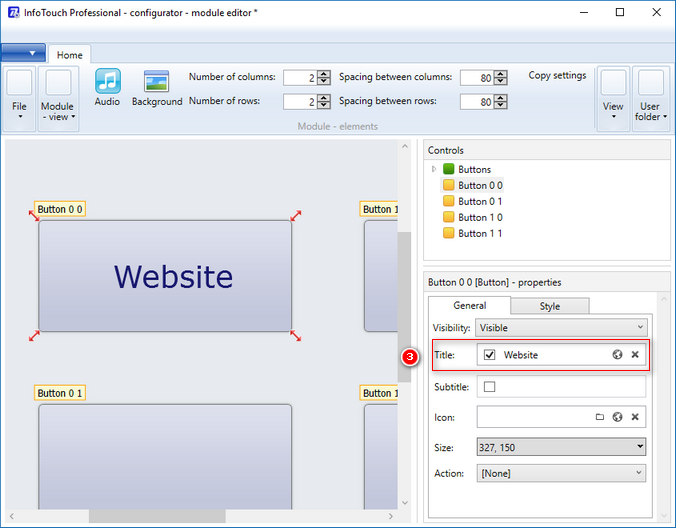
Task: Select the green Buttons group icon
Action: (x=449, y=169)
